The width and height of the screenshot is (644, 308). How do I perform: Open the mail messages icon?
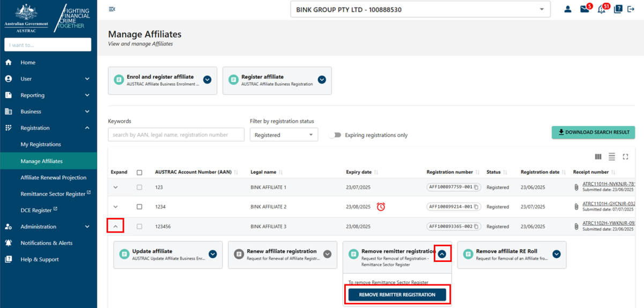tap(584, 9)
